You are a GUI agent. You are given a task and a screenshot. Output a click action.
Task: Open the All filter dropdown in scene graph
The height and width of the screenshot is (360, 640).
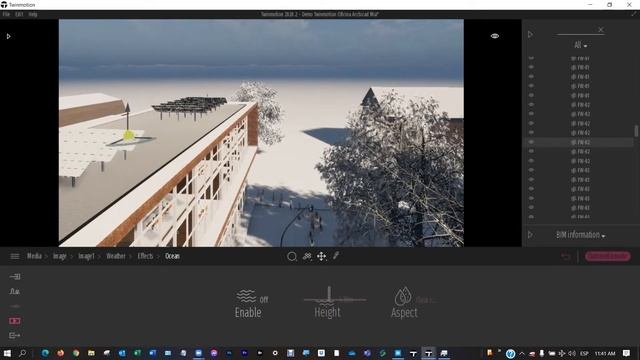point(580,45)
